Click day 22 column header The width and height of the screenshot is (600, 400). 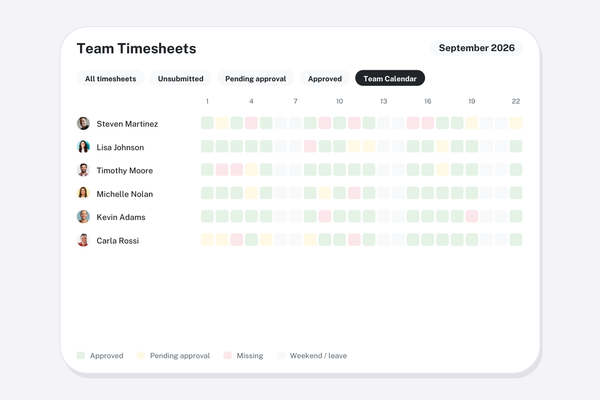point(516,101)
